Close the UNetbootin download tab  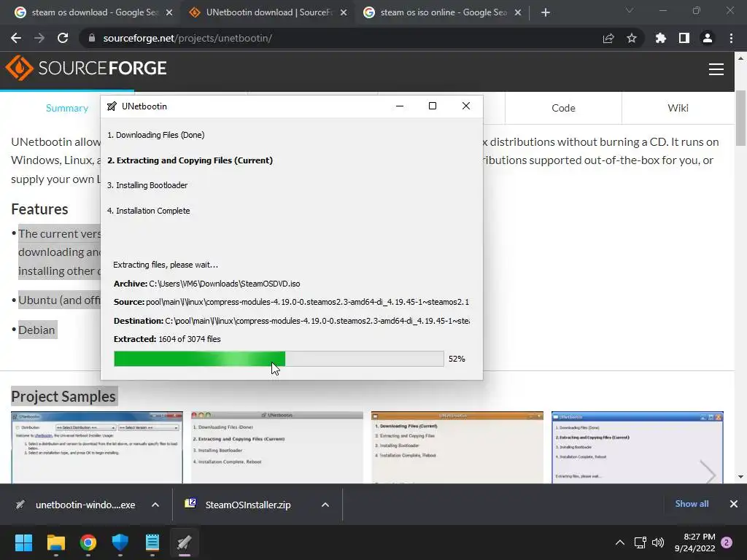(344, 12)
